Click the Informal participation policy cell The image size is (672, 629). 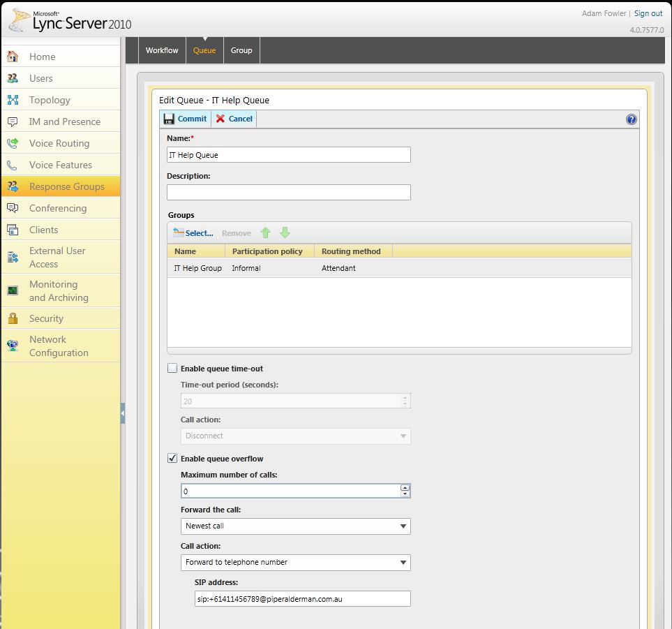[246, 268]
